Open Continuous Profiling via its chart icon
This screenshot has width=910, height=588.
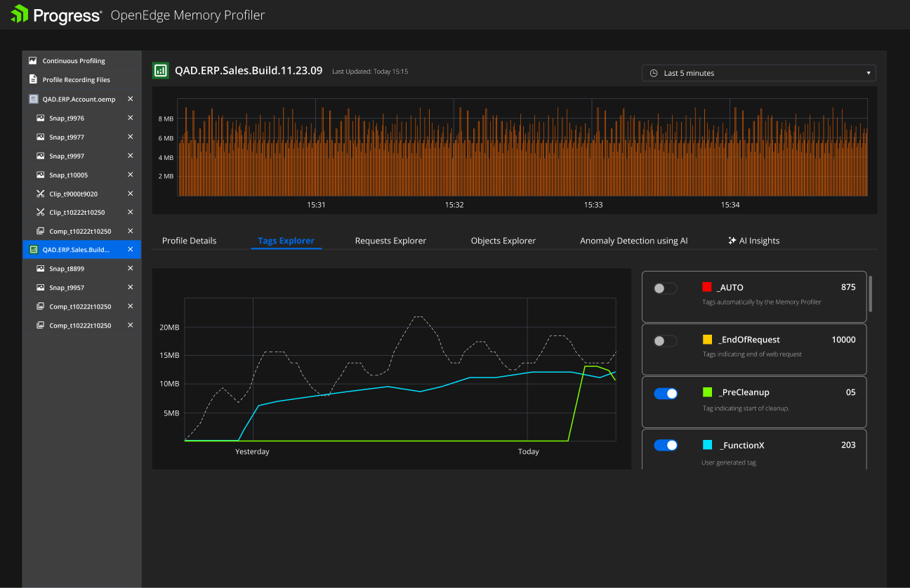(x=32, y=61)
